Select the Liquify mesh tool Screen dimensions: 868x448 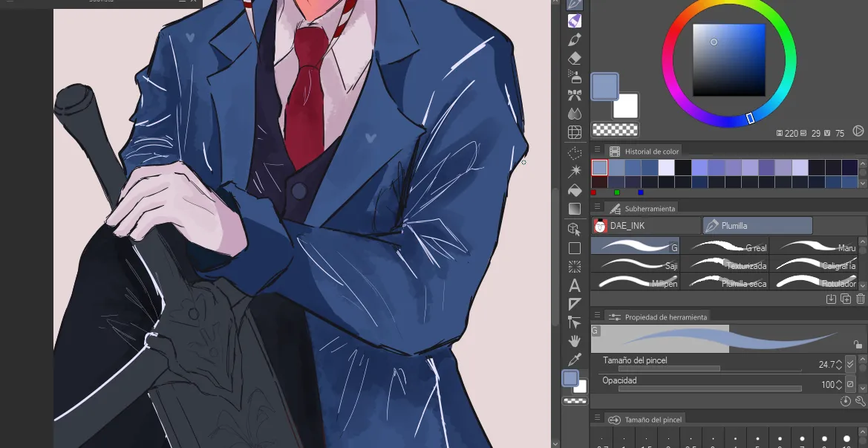pos(575,132)
